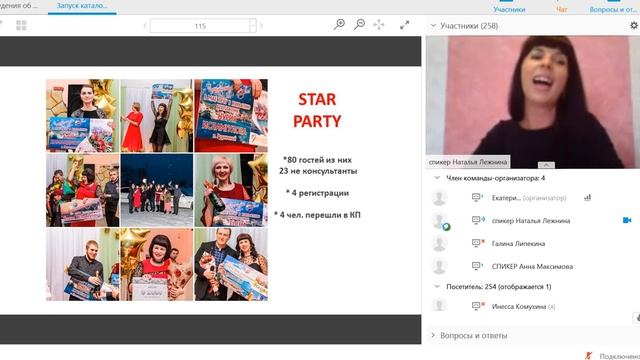Click text "* 4 регистрации"
Viewport: 640px width, 360px height.
click(x=317, y=193)
